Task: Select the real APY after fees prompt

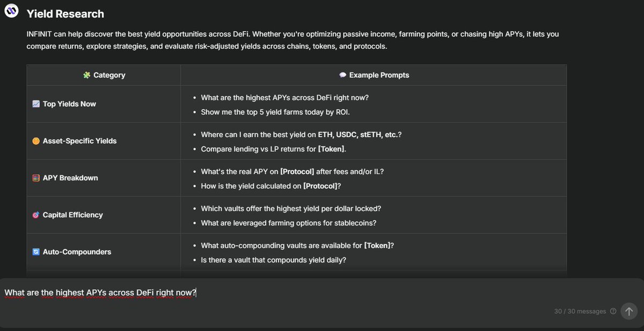Action: coord(292,172)
